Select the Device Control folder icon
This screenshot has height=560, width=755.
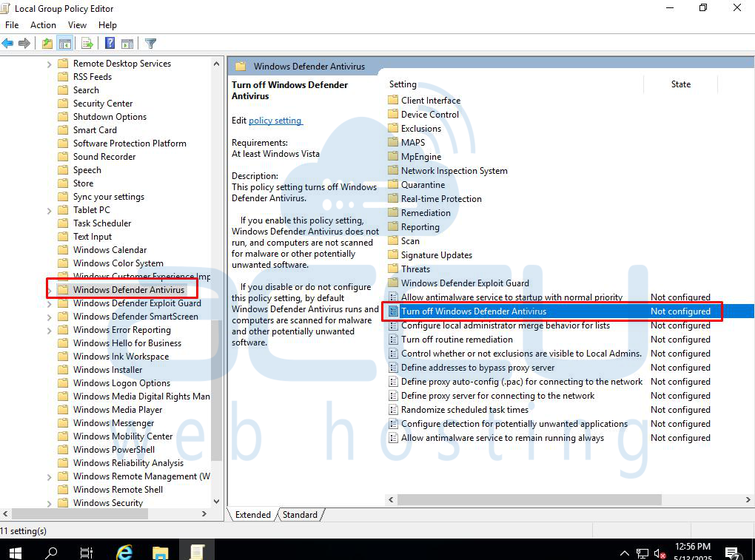pyautogui.click(x=393, y=114)
